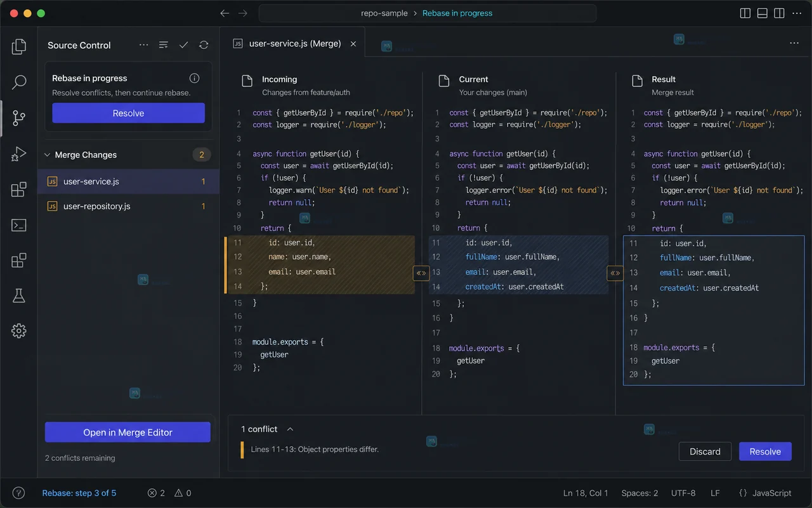
Task: Switch to user-service.js (Merge) tab
Action: [293, 44]
